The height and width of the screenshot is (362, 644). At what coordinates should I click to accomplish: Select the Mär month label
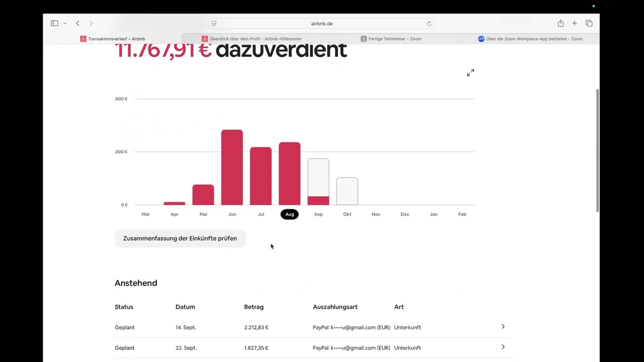pos(146,214)
